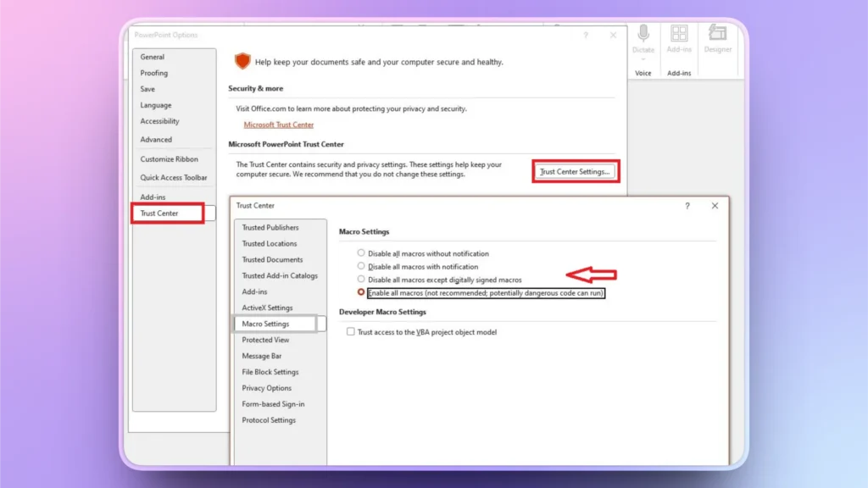
Task: Select Trusted Publishers in the Trust Center list
Action: [x=270, y=227]
